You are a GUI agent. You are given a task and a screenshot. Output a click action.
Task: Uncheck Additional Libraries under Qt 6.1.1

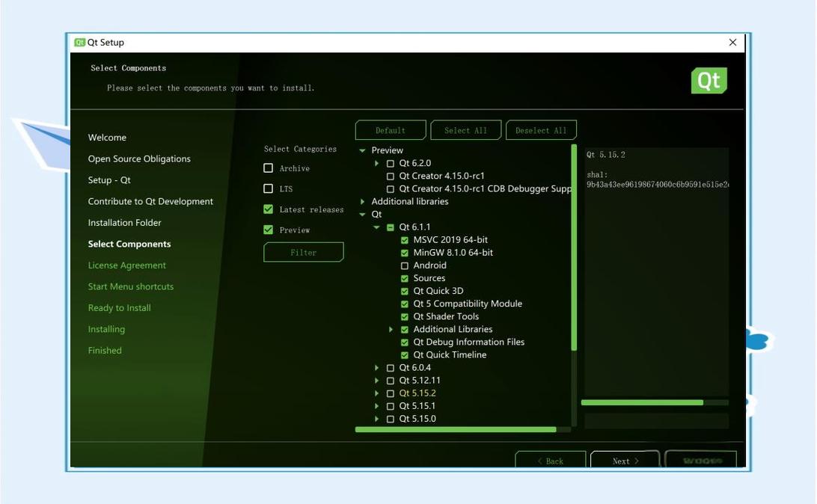tap(404, 330)
